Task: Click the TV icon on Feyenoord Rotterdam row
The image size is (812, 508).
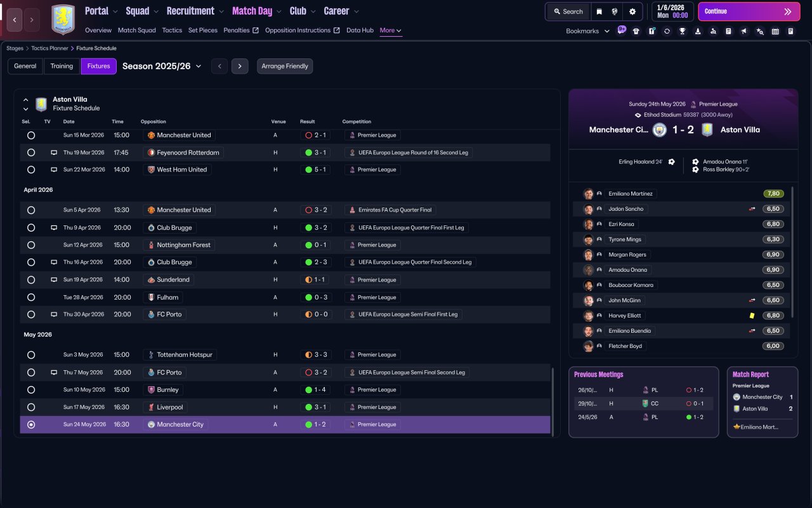Action: [54, 153]
